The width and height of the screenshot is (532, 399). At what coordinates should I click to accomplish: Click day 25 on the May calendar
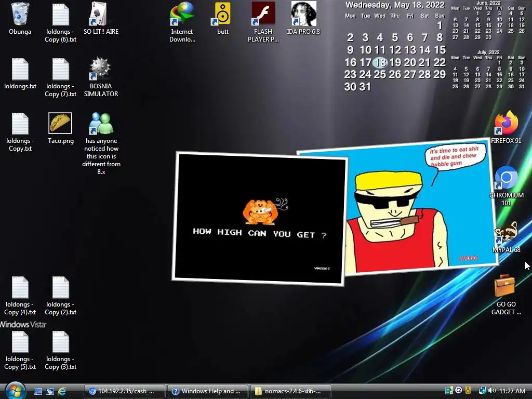coord(380,74)
